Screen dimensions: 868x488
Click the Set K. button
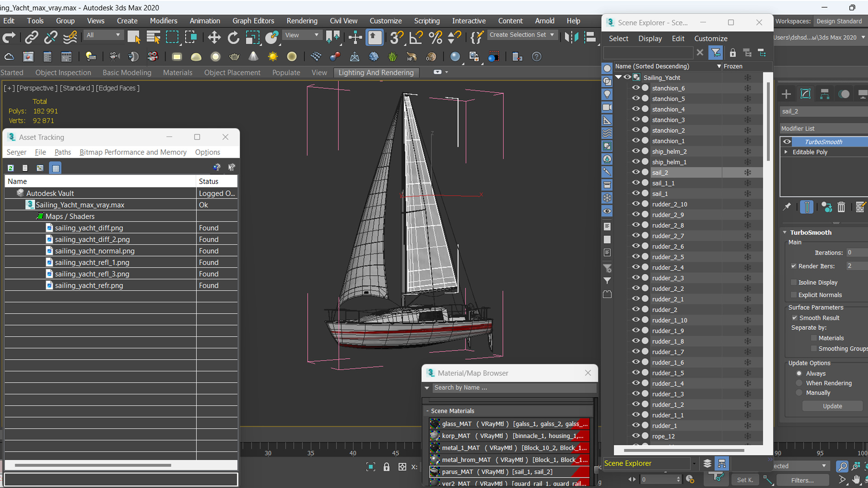coord(745,480)
